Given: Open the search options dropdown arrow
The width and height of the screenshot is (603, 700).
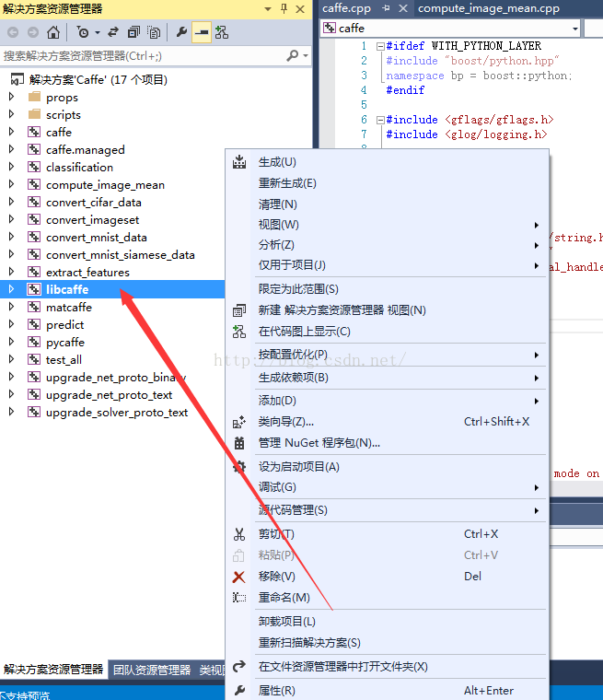Looking at the screenshot, I should [x=306, y=56].
